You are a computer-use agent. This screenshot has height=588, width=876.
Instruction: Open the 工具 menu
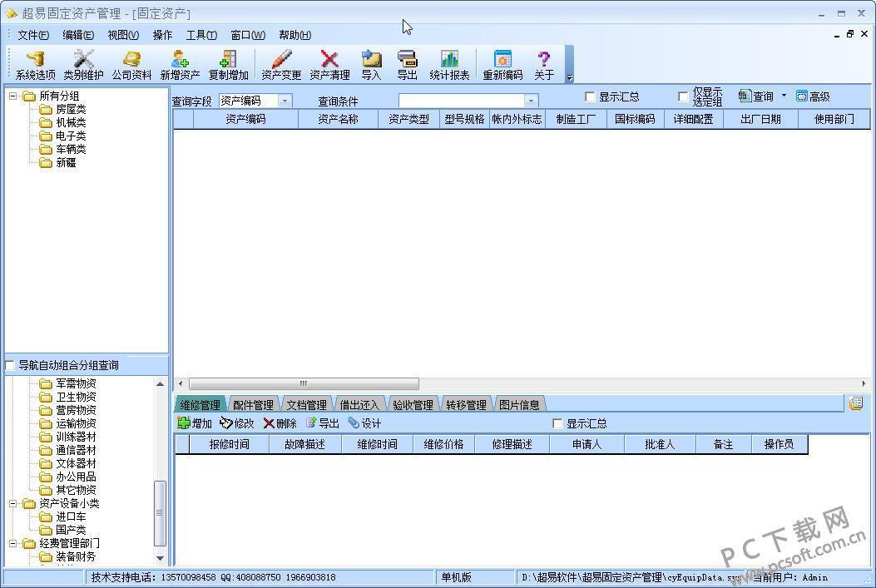(x=200, y=35)
